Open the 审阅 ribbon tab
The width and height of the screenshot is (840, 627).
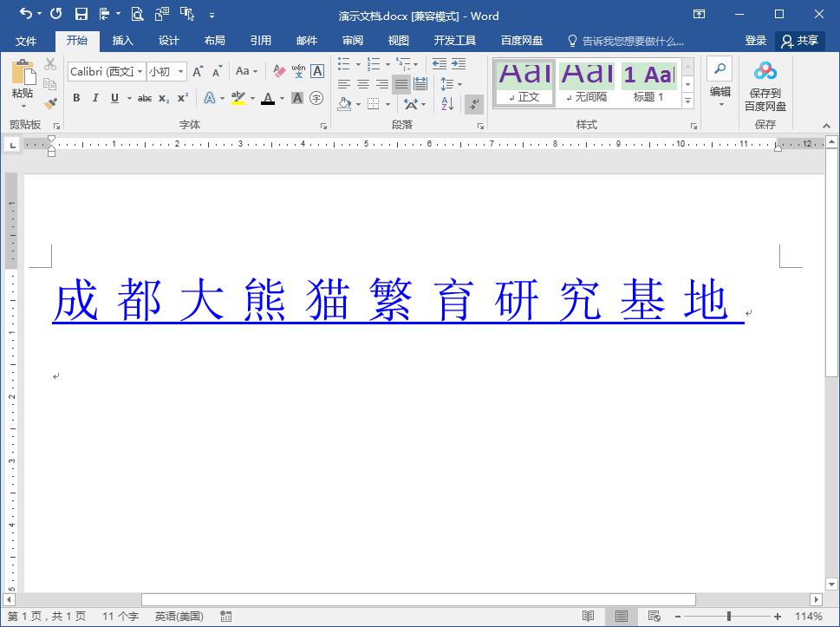coord(352,40)
